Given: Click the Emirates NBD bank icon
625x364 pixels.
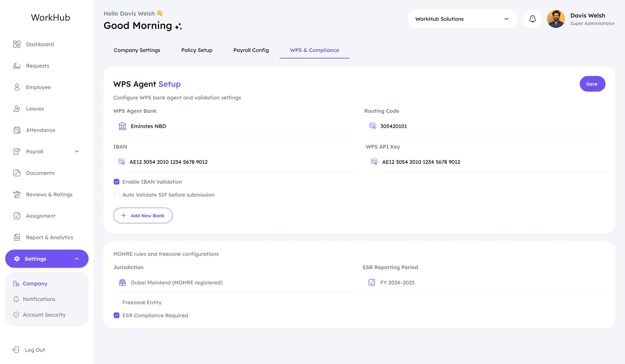Looking at the screenshot, I should coord(122,126).
